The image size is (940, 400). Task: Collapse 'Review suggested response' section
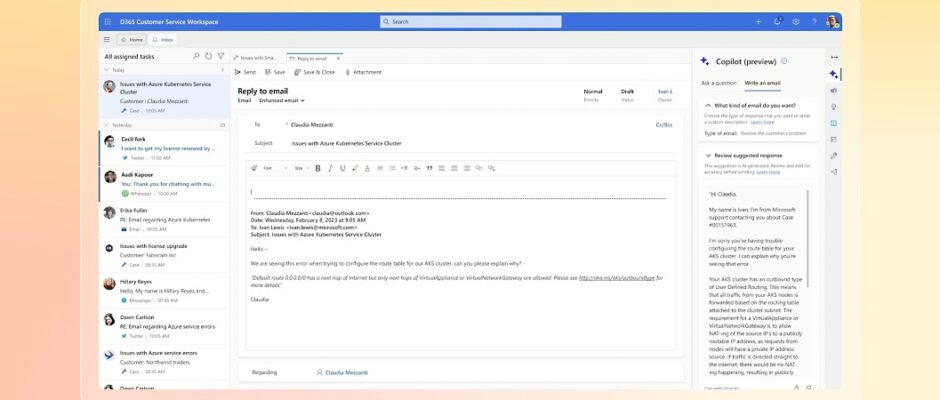tap(708, 155)
